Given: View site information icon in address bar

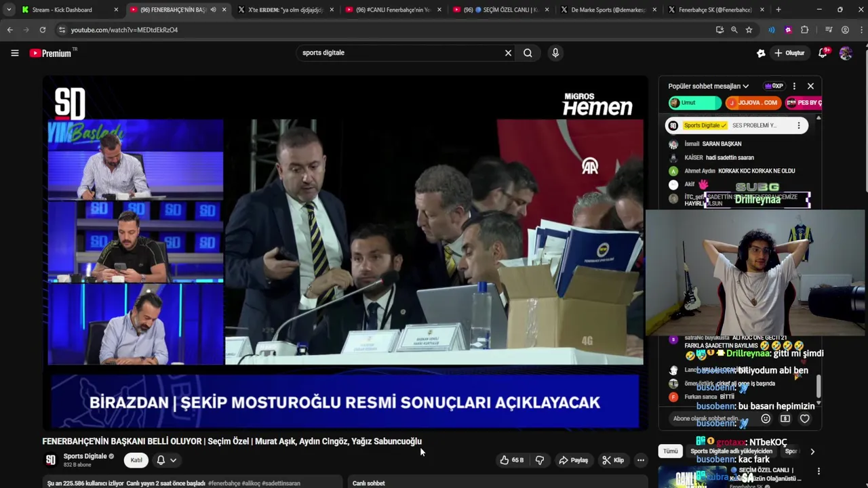Looking at the screenshot, I should 62,30.
